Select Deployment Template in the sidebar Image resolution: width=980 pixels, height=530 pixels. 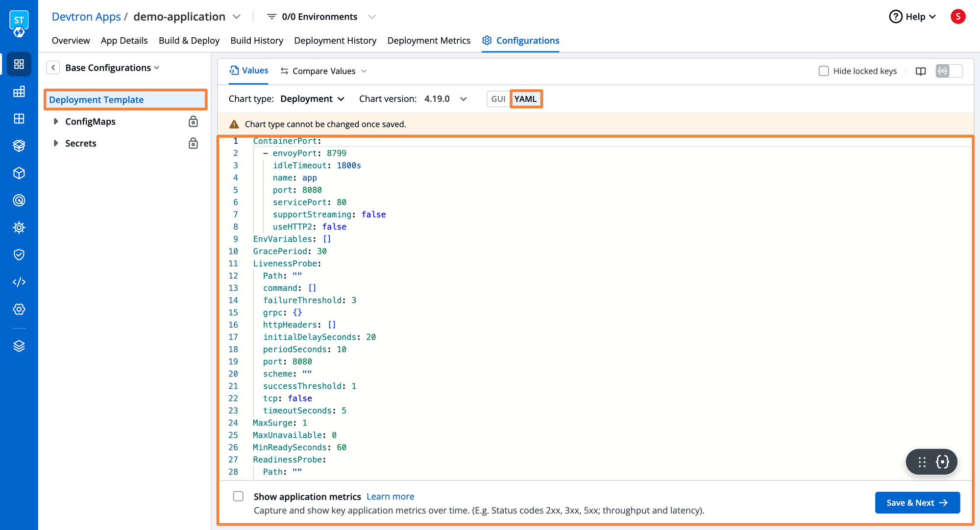coord(125,100)
